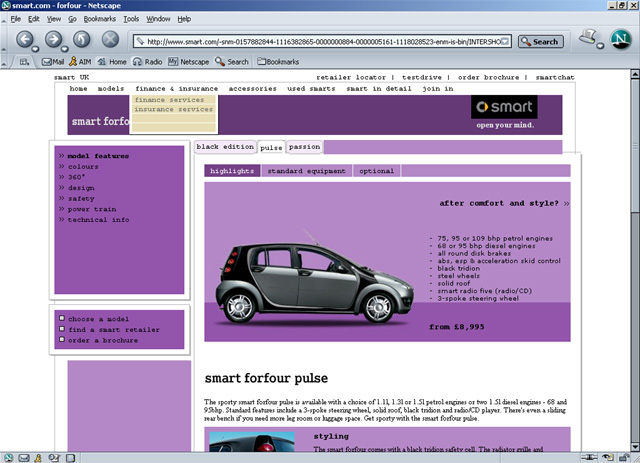640x463 pixels.
Task: Select the pulse model tab
Action: (x=271, y=147)
